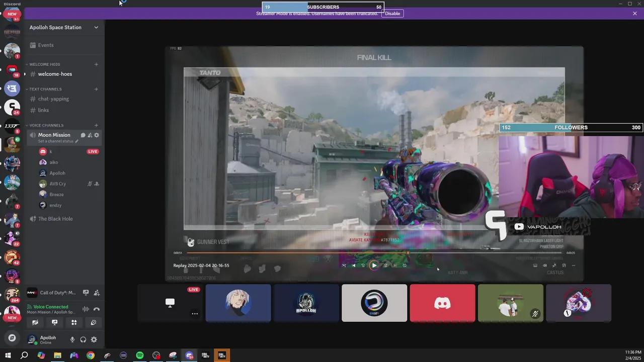This screenshot has width=644, height=362.
Task: Open the chat-yapping channel
Action: (x=64, y=99)
